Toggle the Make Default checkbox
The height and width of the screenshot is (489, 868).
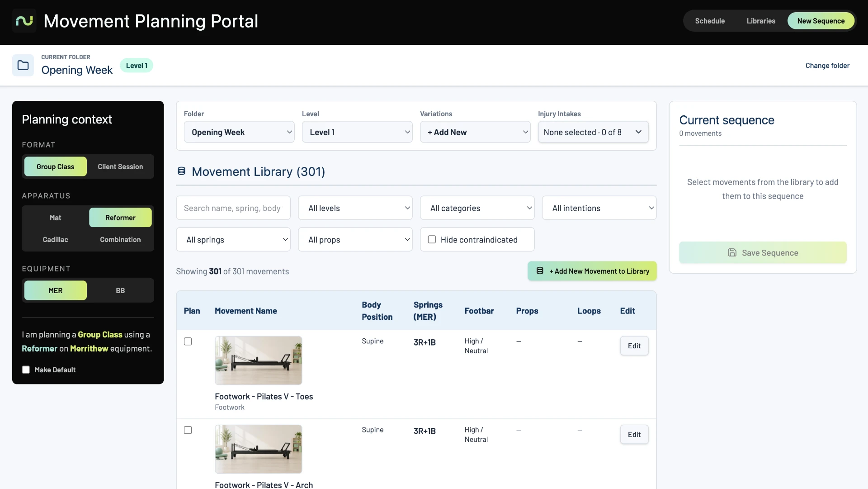tap(26, 370)
